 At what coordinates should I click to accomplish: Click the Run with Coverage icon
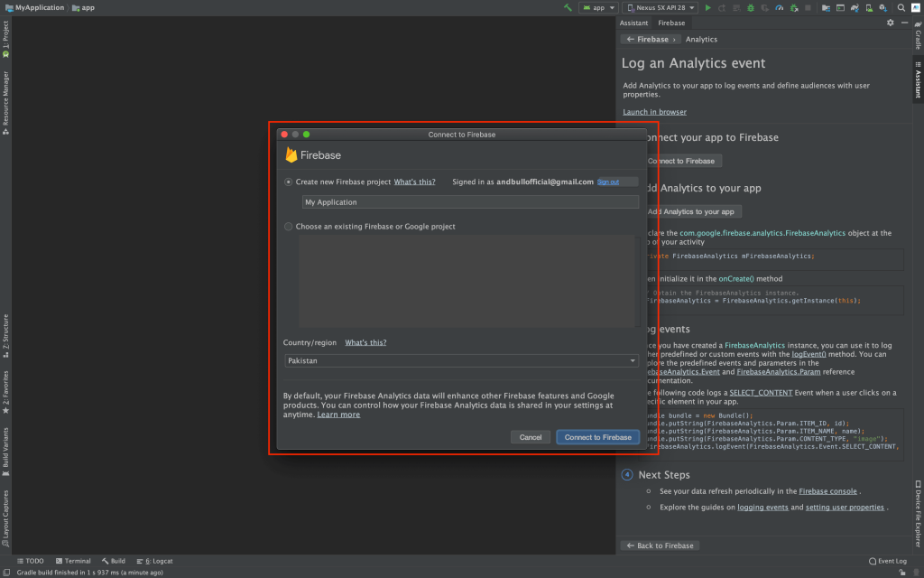tap(765, 7)
